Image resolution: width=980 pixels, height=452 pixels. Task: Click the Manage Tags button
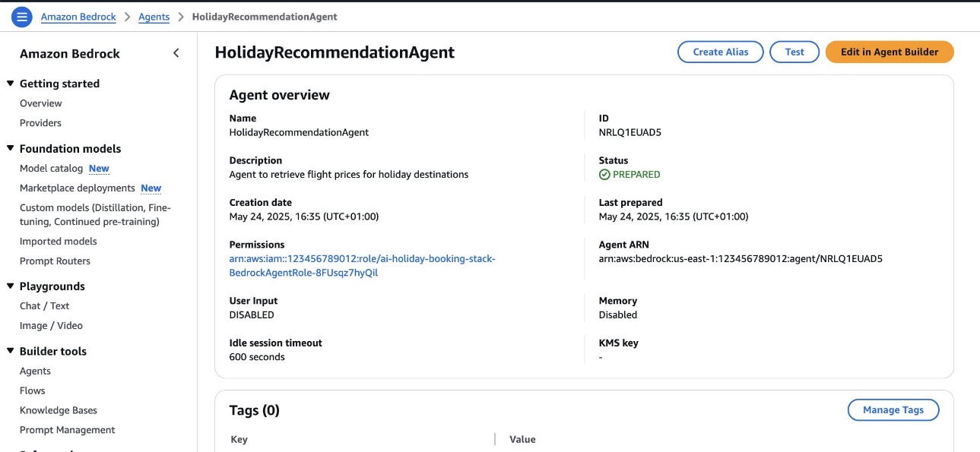pos(893,409)
